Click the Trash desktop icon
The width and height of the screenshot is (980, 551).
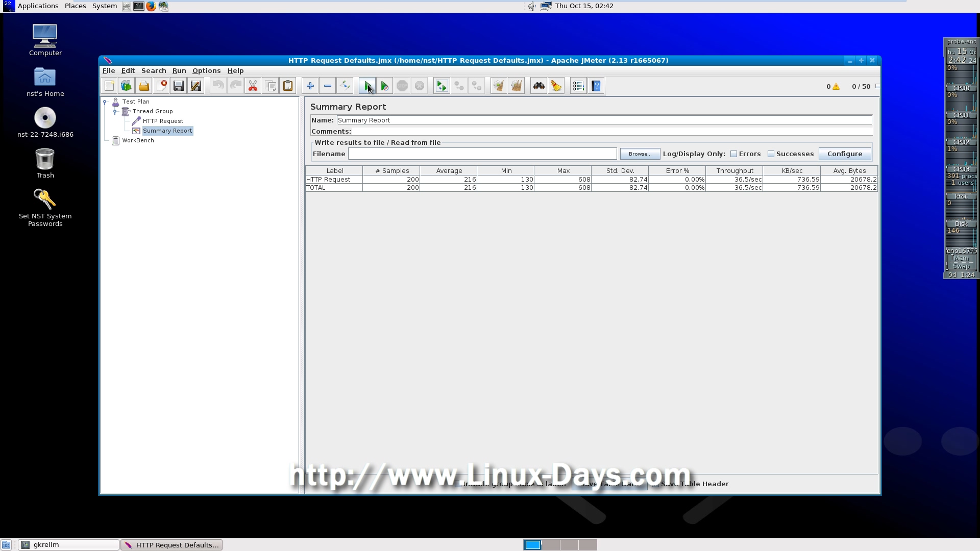(45, 163)
